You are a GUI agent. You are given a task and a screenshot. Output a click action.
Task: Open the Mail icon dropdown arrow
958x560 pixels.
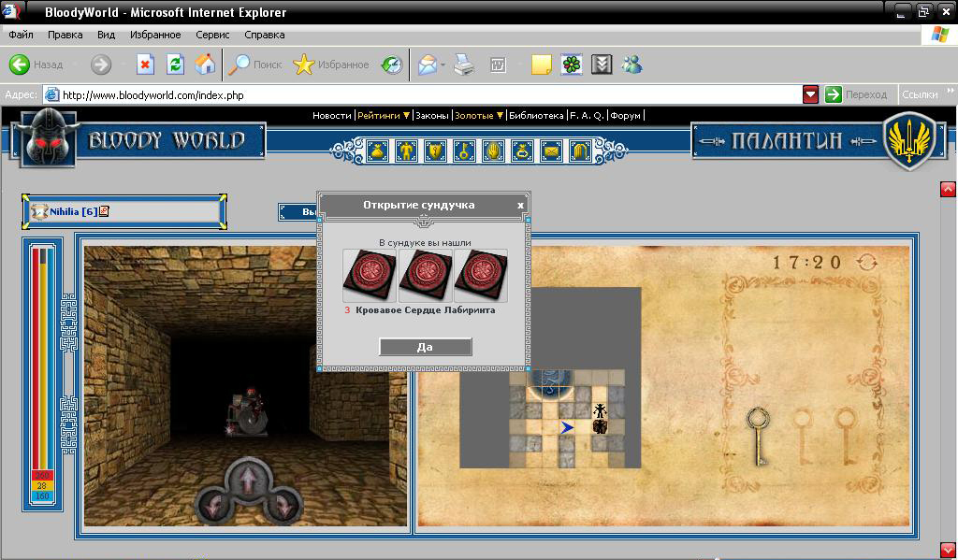(443, 65)
